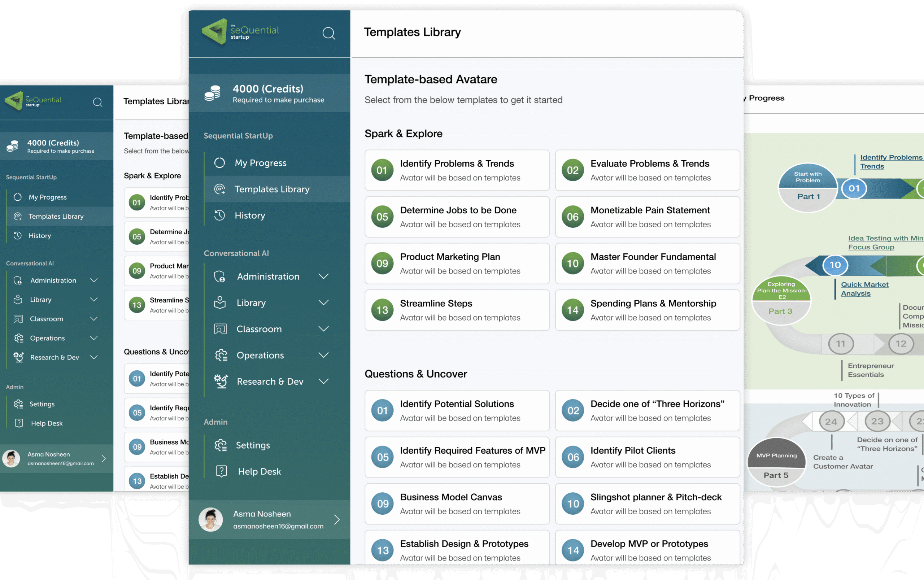Click the credits coins icon
The width and height of the screenshot is (924, 580).
pyautogui.click(x=213, y=93)
